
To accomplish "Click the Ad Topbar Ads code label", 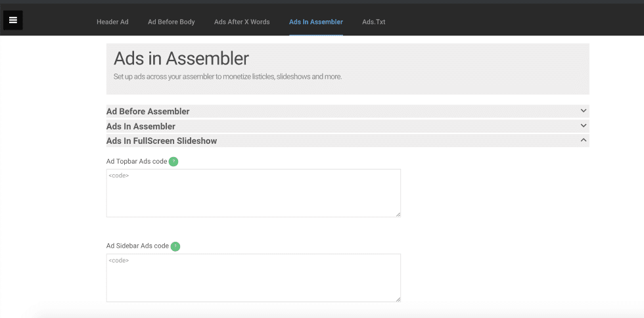I will coord(137,162).
